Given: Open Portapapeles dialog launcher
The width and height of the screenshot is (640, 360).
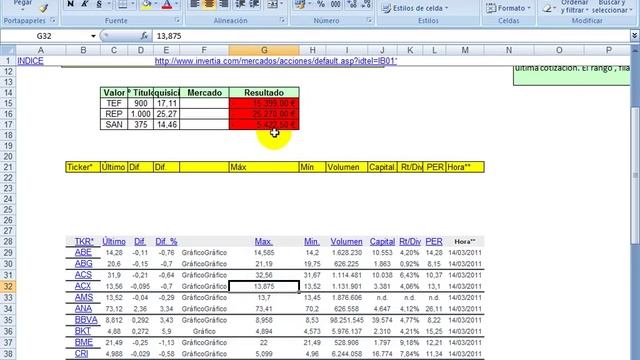Looking at the screenshot, I should pos(53,20).
